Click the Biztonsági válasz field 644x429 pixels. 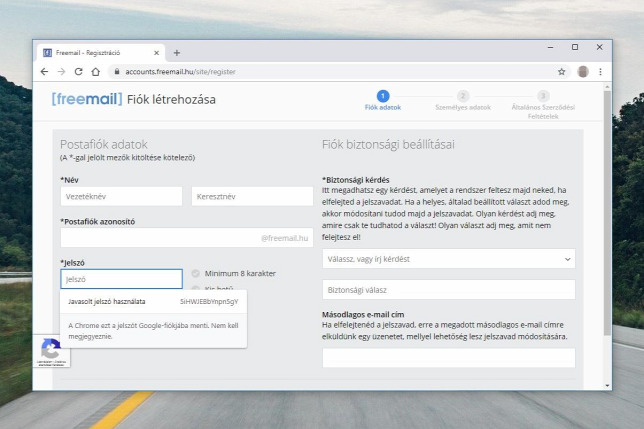448,290
